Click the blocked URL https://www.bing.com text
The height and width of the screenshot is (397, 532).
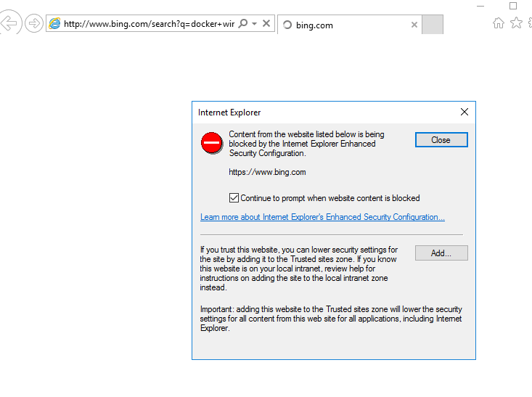pyautogui.click(x=267, y=172)
